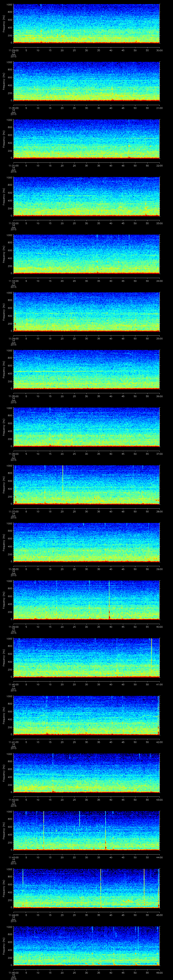This screenshot has width=173, height=980.
Task: Select the spectrogram panel starting at 11:33:00
Action: click(87, 254)
